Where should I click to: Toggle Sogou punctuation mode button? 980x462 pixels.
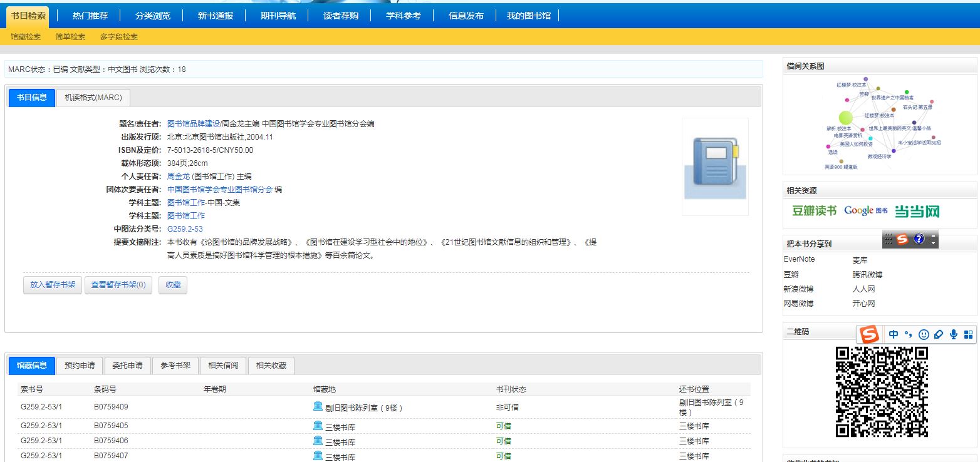(x=908, y=334)
